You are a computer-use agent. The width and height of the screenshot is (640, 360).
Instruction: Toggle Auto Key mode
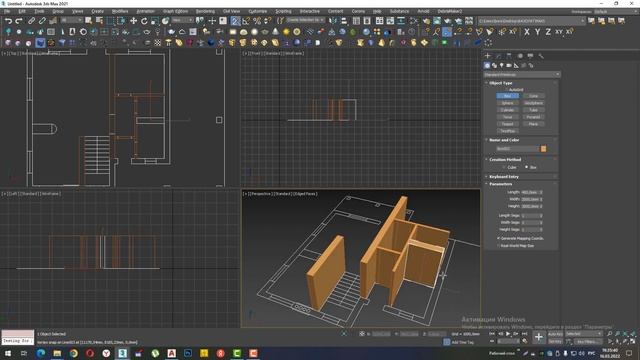pyautogui.click(x=555, y=334)
